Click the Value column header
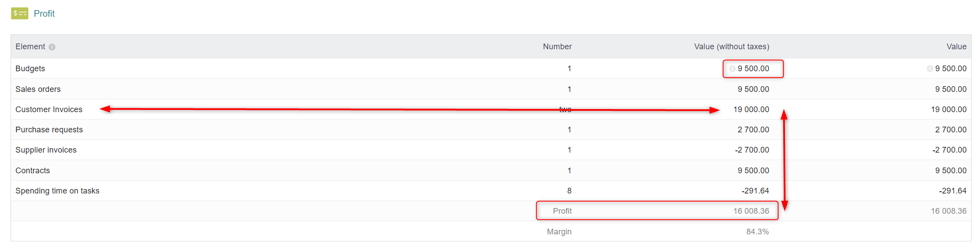The height and width of the screenshot is (248, 980). tap(957, 47)
